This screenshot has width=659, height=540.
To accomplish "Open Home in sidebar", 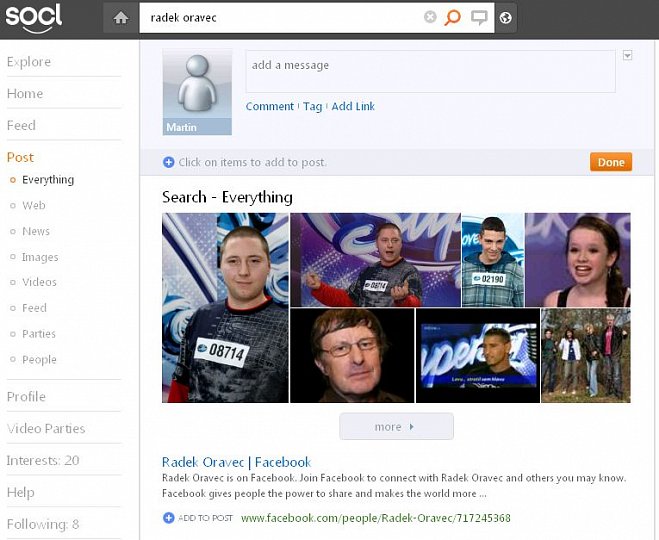I will click(x=25, y=93).
